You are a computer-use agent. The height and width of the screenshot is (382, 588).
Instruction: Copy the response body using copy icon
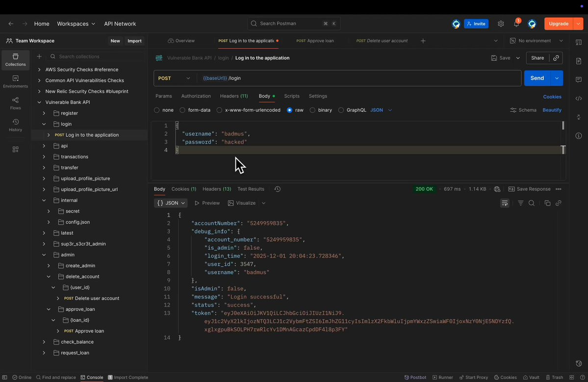click(547, 203)
